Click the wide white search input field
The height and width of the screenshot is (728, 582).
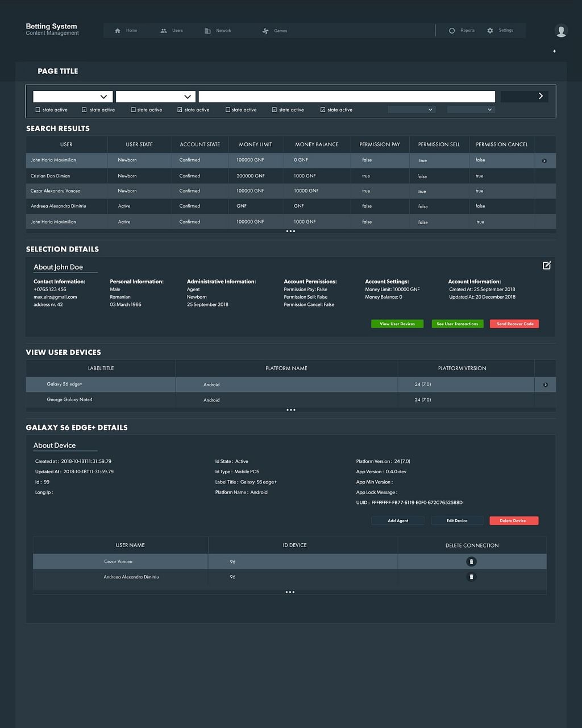347,97
